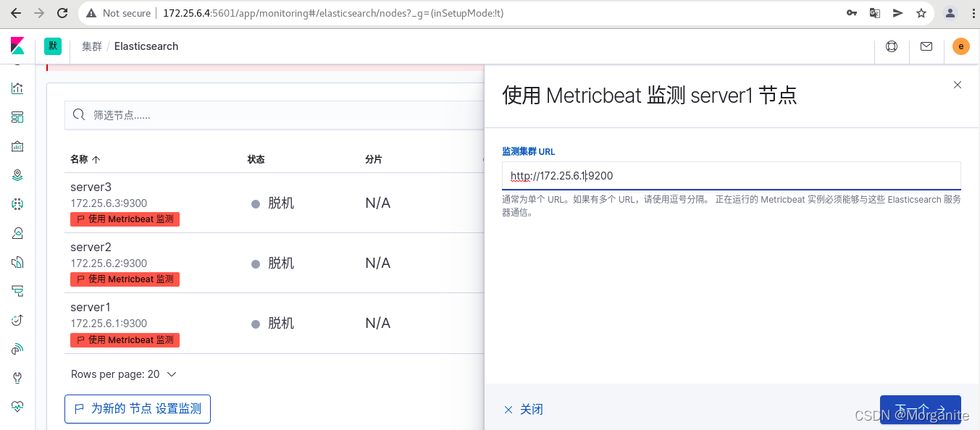Bookmark this page with star icon
The height and width of the screenshot is (430, 980).
click(x=921, y=13)
